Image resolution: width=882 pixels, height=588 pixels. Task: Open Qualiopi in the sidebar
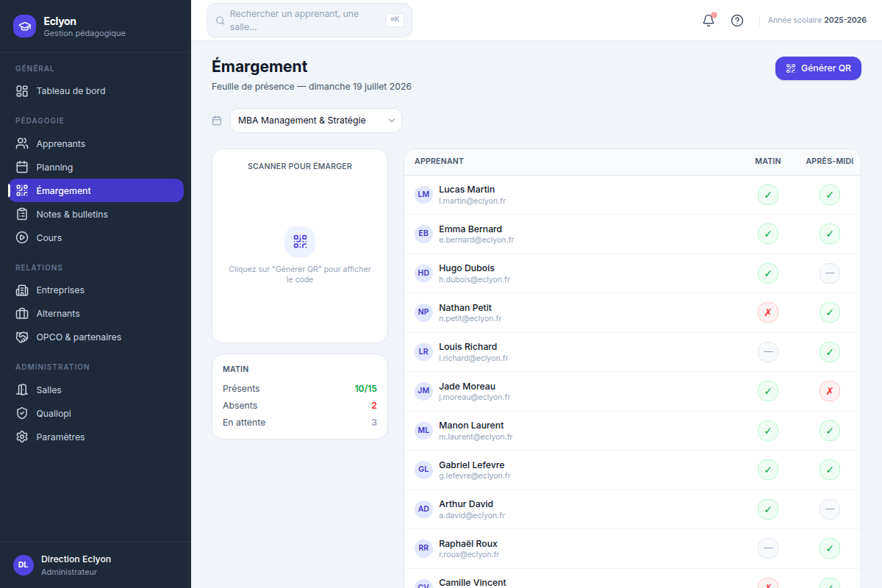coord(96,413)
